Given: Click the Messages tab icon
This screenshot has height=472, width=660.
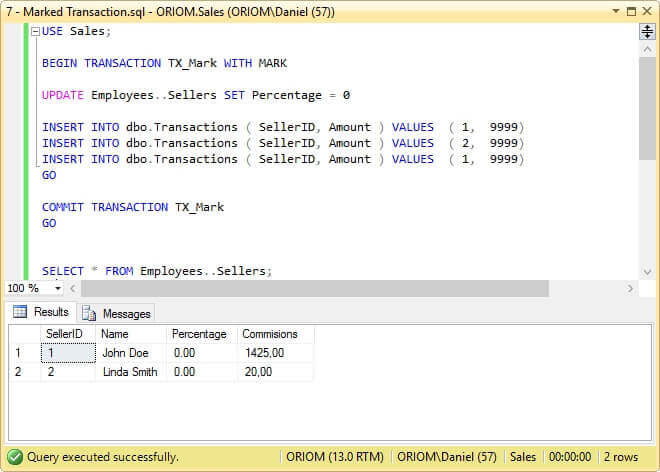Looking at the screenshot, I should (89, 313).
